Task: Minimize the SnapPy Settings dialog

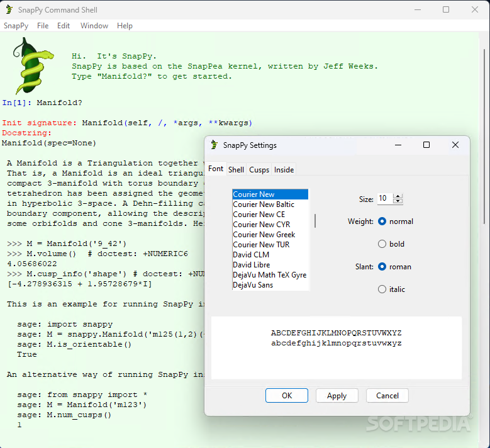Action: (398, 145)
